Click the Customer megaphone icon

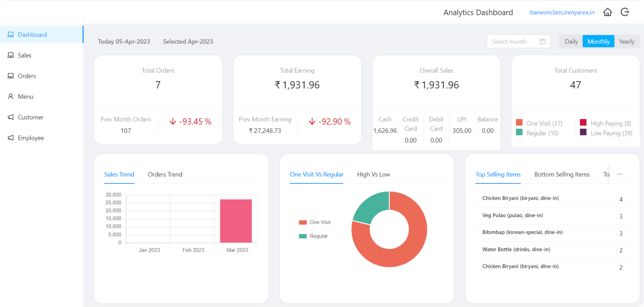pos(11,117)
